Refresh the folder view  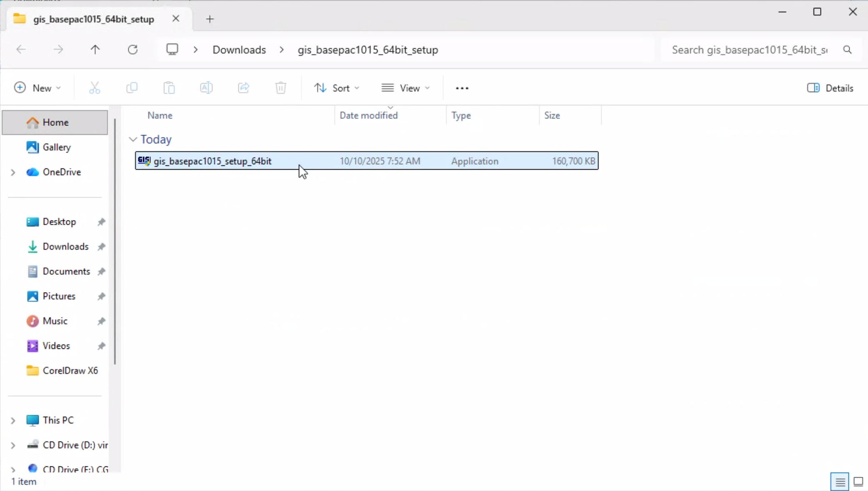[133, 49]
